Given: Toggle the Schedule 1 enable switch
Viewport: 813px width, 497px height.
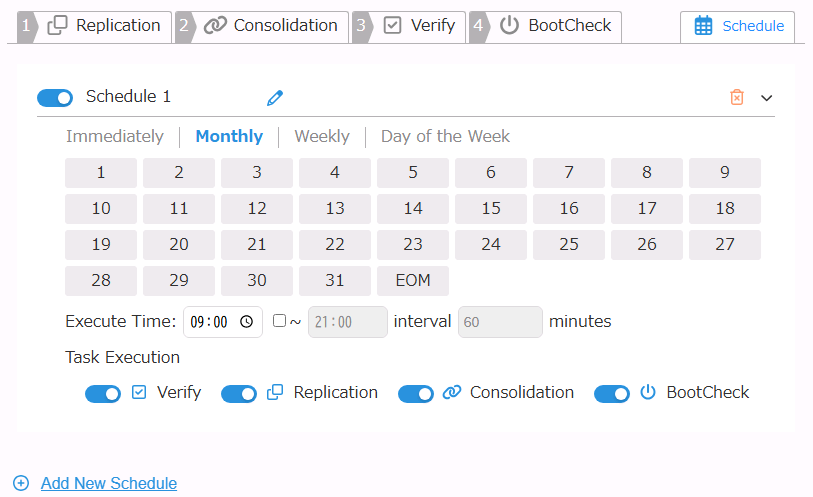Looking at the screenshot, I should 55,97.
